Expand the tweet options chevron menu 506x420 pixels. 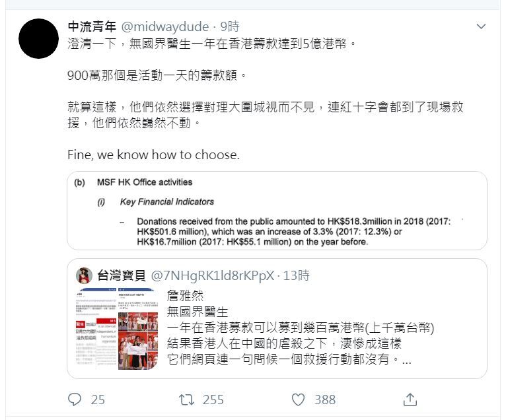(x=481, y=26)
